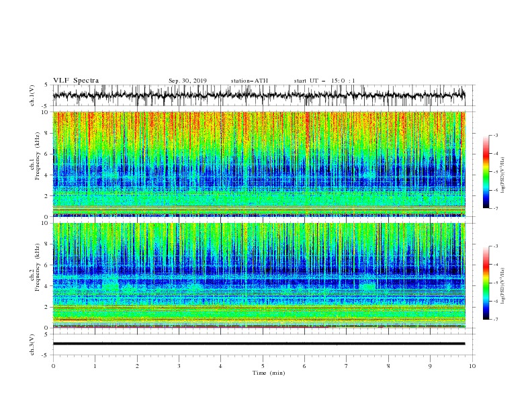
Task: Click the "8" kHz tick of ch.1 spectrogram
Action: tap(46, 133)
